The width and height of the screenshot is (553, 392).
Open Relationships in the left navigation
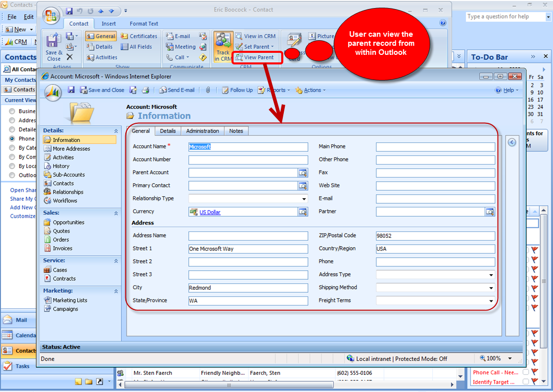tap(68, 192)
